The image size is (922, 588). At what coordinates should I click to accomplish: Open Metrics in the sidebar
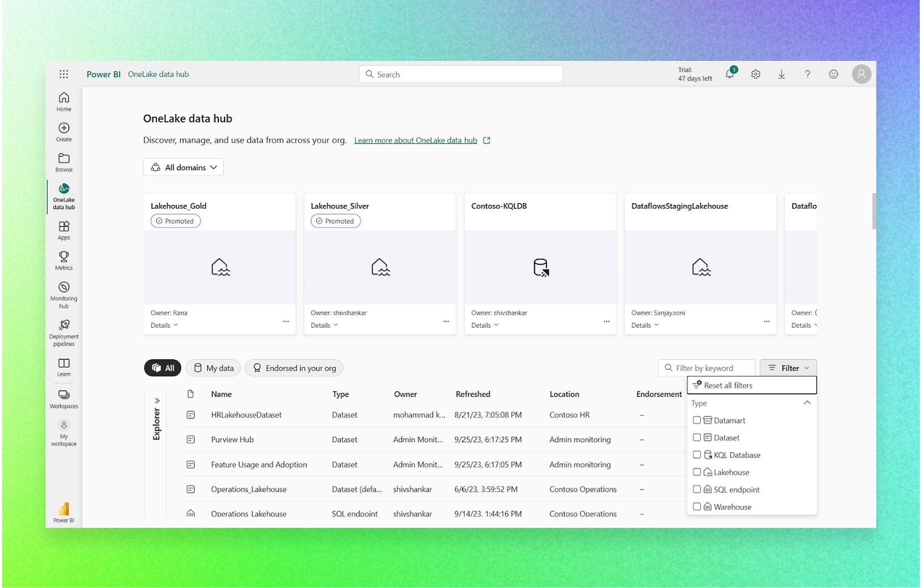[x=64, y=261]
